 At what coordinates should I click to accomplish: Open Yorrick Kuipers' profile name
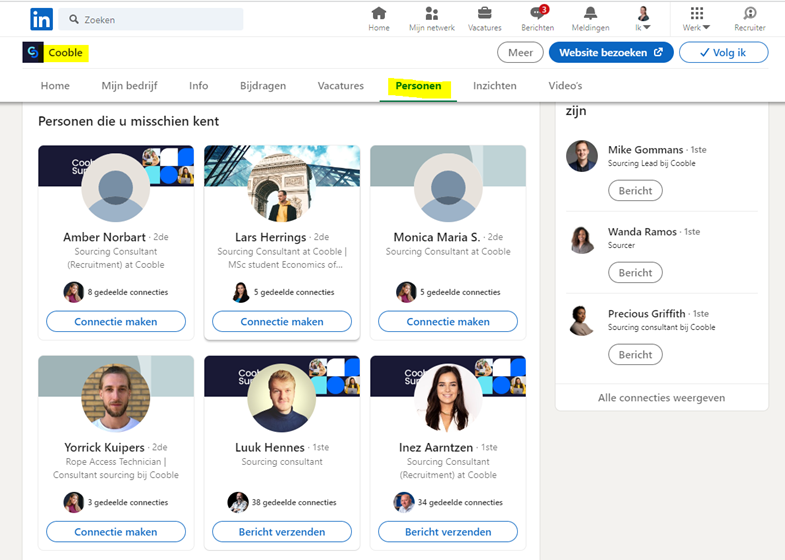click(104, 447)
